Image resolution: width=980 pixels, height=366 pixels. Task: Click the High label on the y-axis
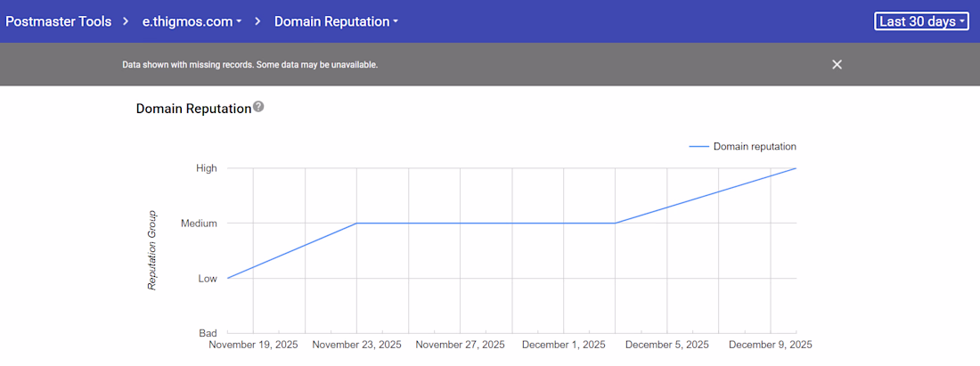(207, 168)
